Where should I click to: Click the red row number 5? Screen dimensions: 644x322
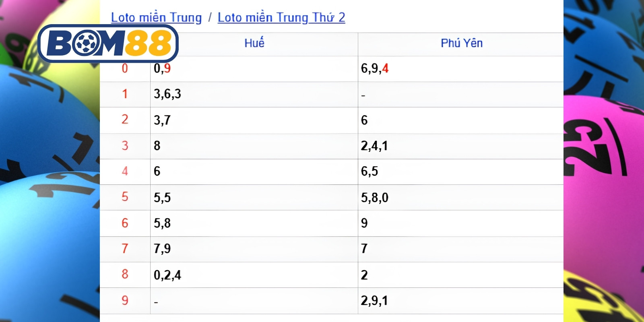point(125,197)
